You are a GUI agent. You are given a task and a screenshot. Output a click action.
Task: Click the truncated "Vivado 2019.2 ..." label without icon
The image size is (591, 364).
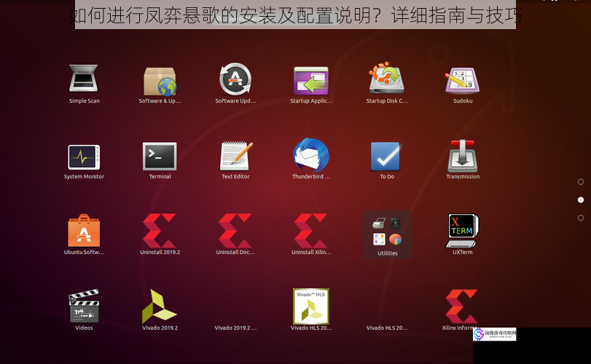[x=235, y=328]
